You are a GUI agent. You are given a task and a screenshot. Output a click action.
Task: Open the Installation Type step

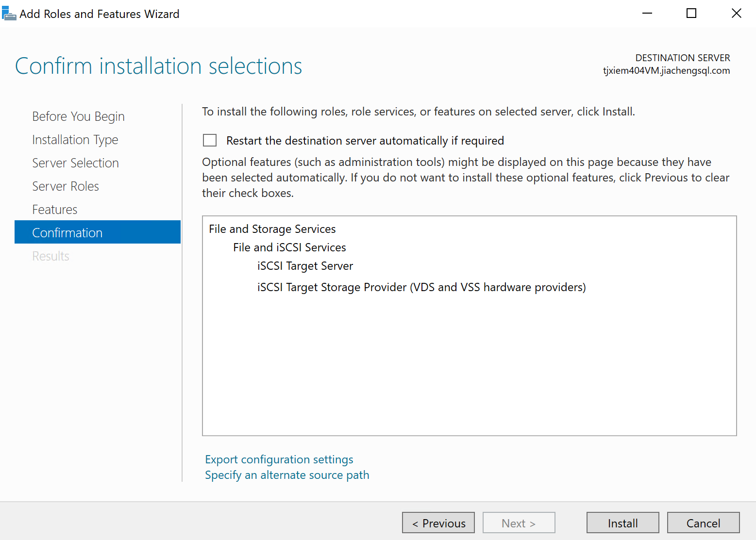click(75, 140)
